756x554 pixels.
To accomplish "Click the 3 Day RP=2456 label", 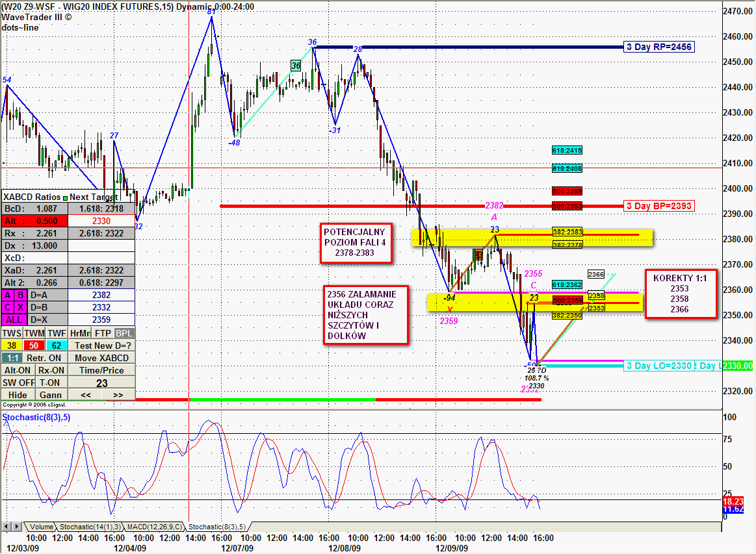I will [x=658, y=47].
